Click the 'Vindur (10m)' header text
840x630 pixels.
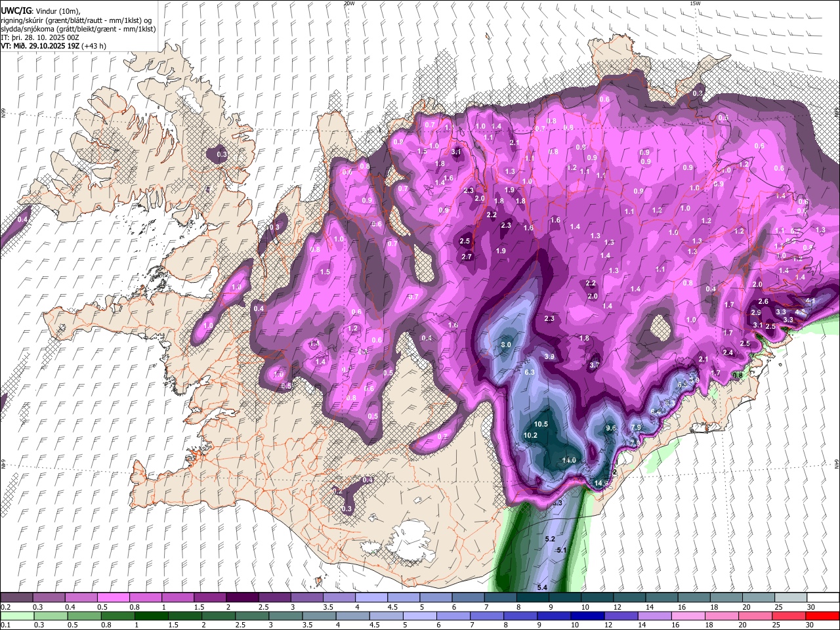click(x=56, y=11)
